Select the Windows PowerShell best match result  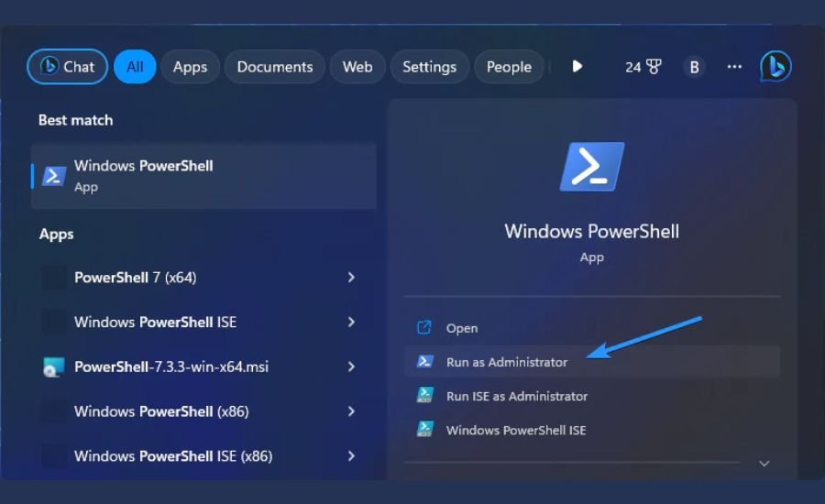[204, 176]
